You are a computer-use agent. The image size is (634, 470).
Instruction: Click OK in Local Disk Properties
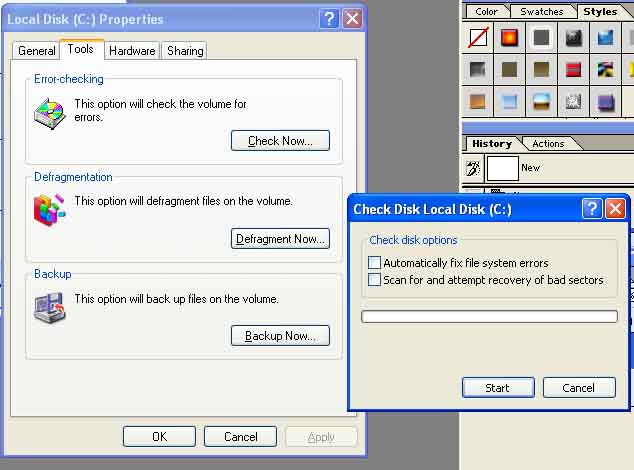pyautogui.click(x=159, y=437)
